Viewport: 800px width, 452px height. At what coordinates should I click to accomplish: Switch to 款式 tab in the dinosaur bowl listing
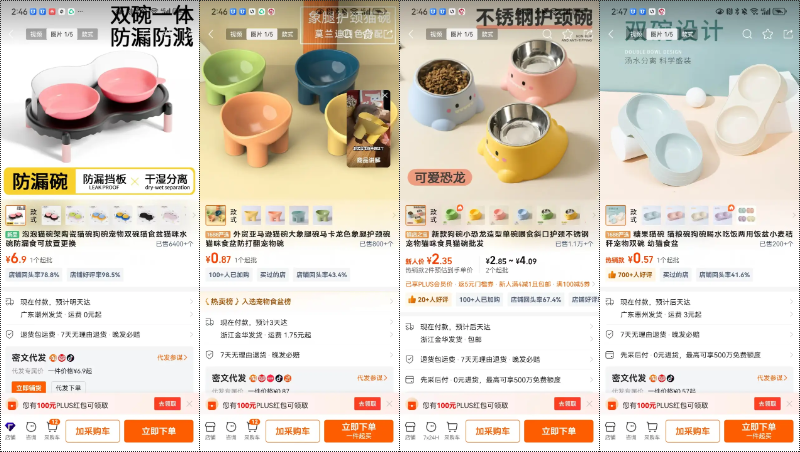pyautogui.click(x=488, y=34)
